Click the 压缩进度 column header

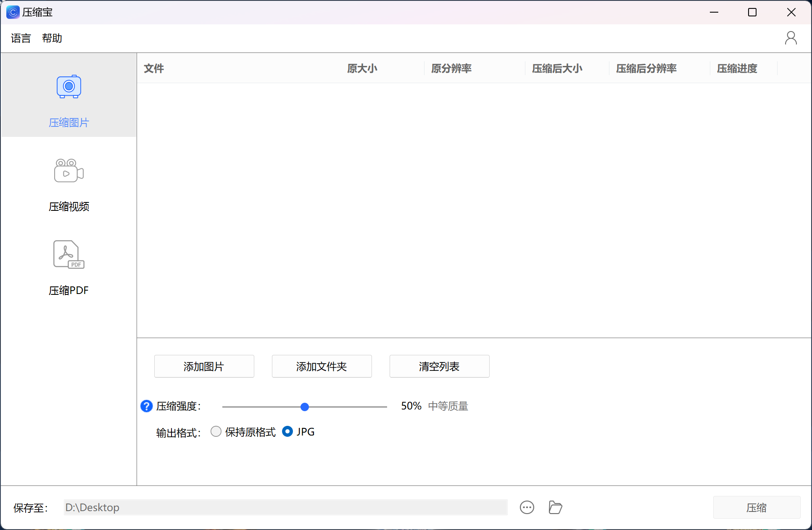tap(737, 68)
